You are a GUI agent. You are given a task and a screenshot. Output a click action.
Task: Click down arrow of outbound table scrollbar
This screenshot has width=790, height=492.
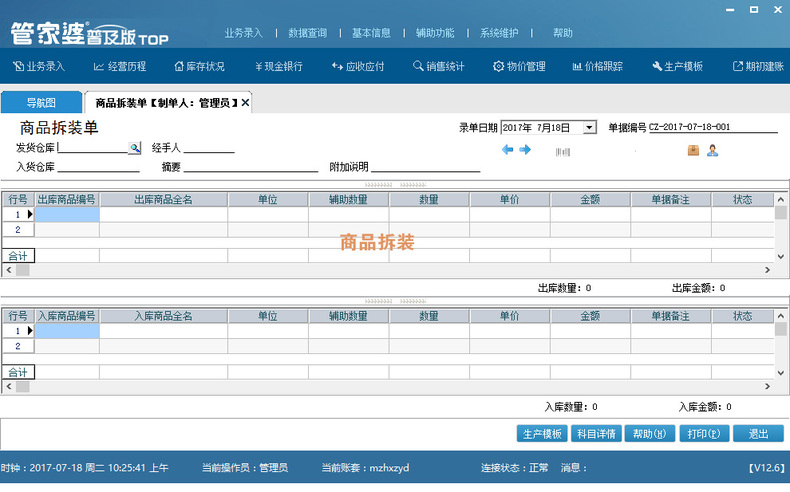780,256
